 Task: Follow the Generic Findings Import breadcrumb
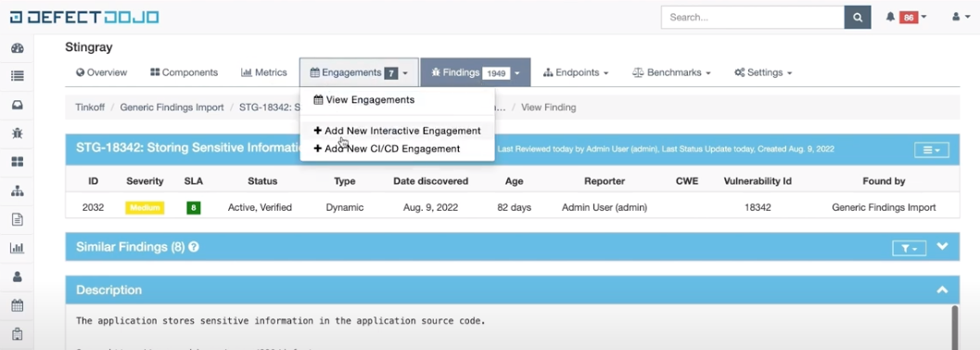pos(172,107)
